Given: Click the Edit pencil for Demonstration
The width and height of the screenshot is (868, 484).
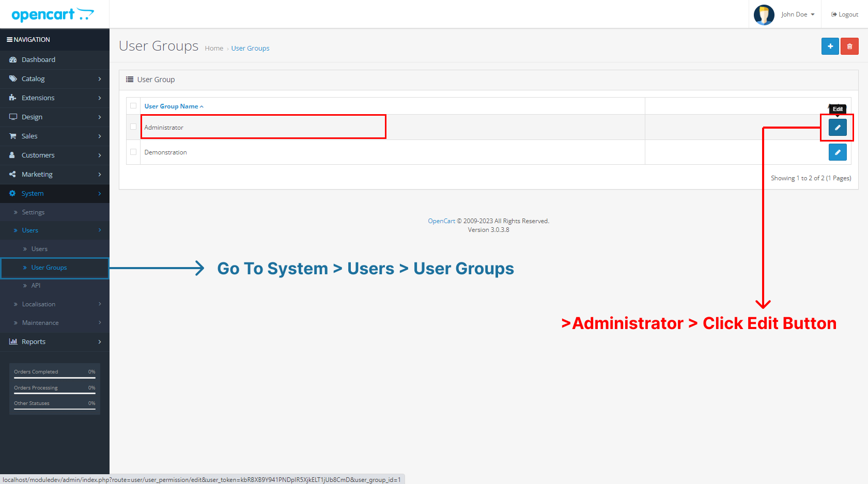Looking at the screenshot, I should (837, 152).
